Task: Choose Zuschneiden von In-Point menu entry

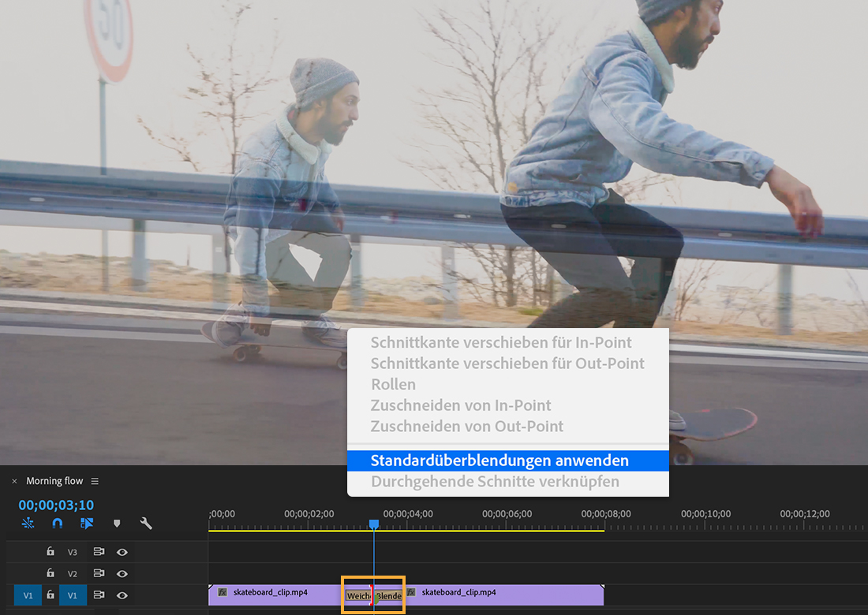Action: coord(507,405)
